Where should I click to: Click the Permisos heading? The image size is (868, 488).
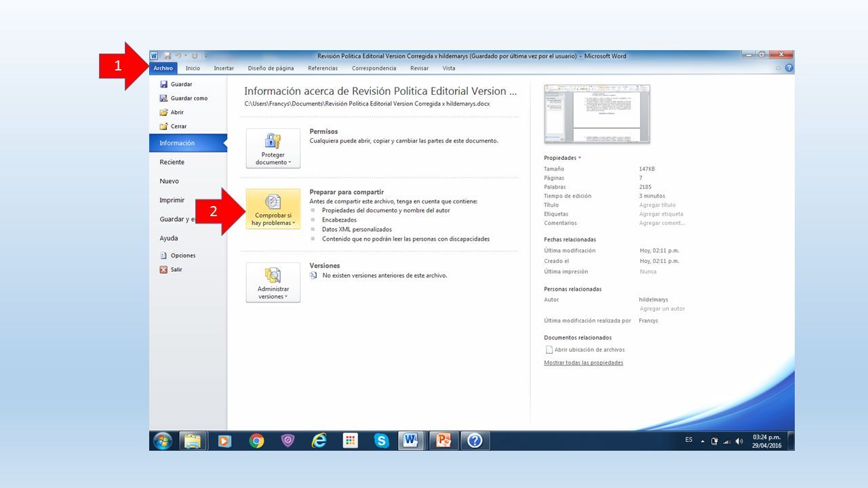click(x=323, y=131)
